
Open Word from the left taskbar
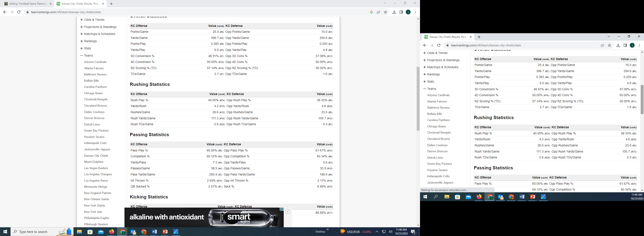pyautogui.click(x=154, y=232)
